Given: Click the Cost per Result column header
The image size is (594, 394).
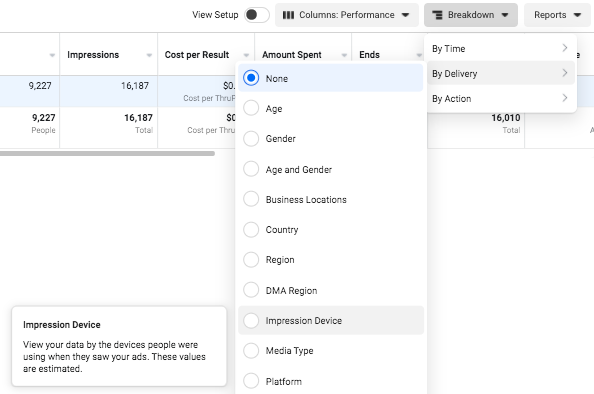Looking at the screenshot, I should 197,55.
